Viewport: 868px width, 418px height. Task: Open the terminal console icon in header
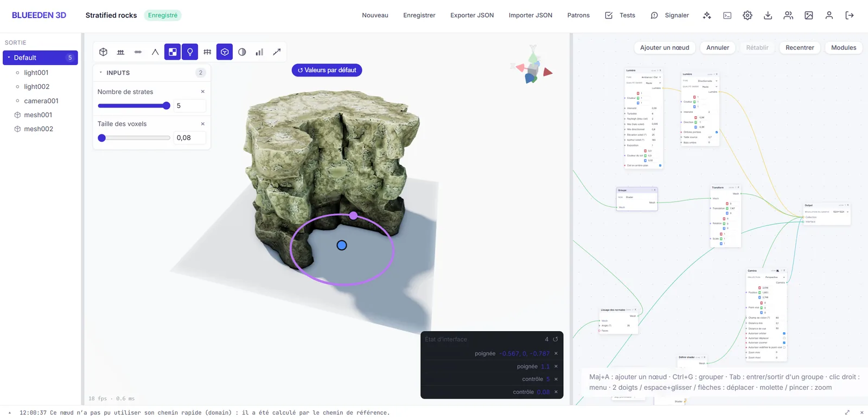727,15
